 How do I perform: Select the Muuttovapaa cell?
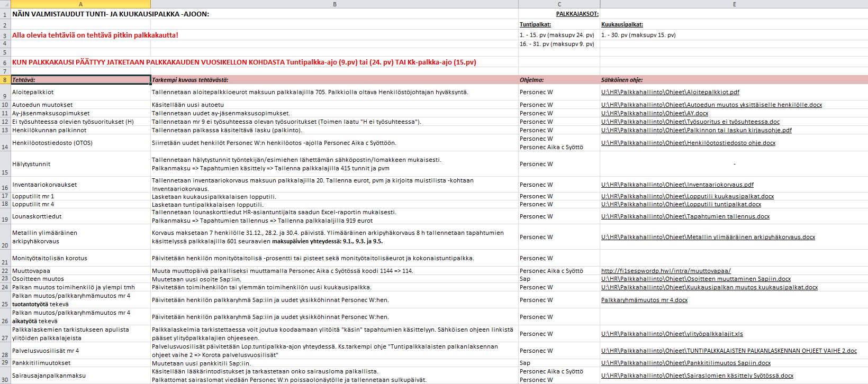pos(80,271)
